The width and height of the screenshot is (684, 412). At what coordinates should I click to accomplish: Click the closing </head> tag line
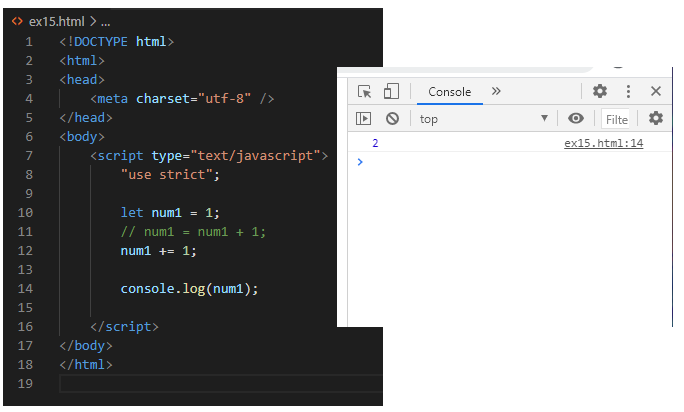[86, 118]
